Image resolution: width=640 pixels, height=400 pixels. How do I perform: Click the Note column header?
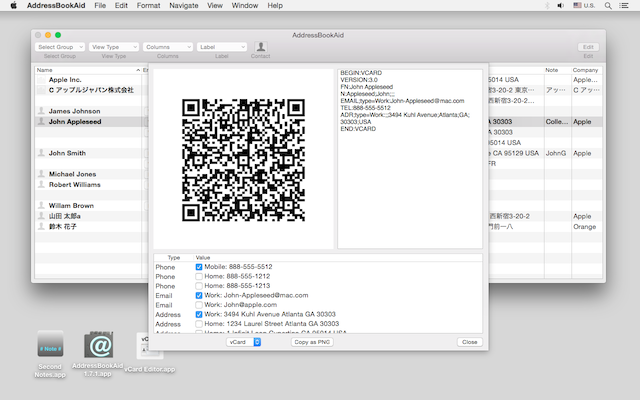pos(557,70)
